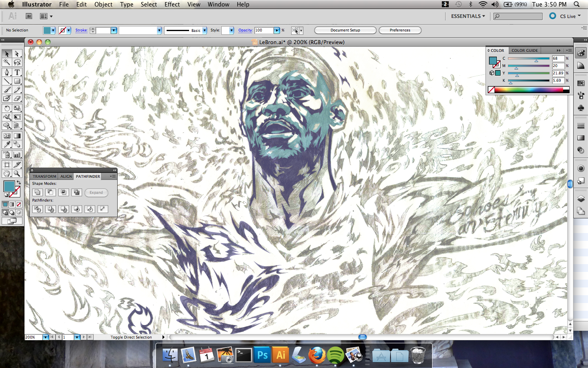Open the Window menu
The image size is (588, 368).
pos(218,4)
